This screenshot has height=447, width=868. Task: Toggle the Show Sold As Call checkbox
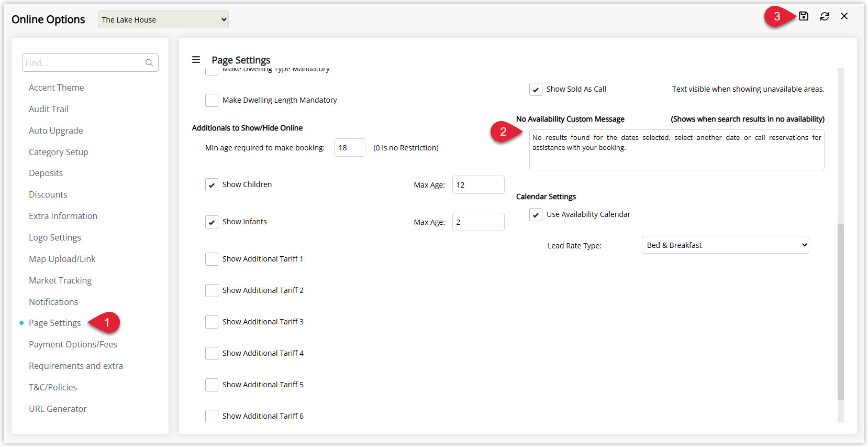pyautogui.click(x=536, y=89)
